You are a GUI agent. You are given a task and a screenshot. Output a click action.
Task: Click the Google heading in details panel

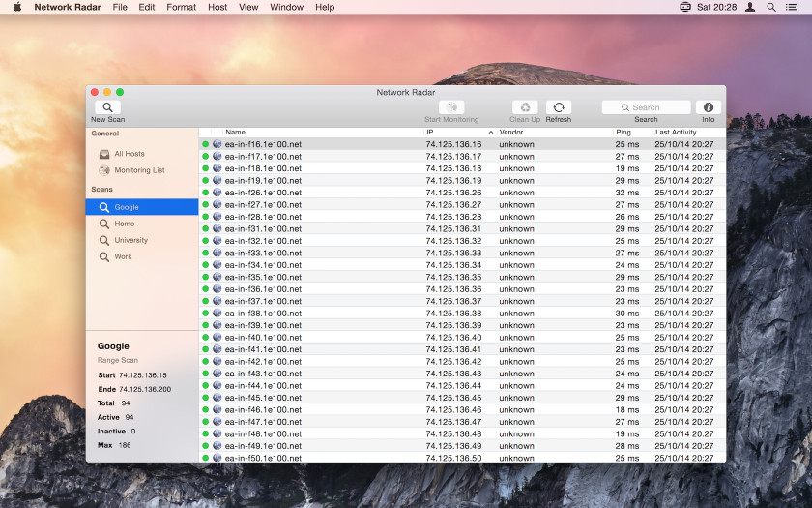pyautogui.click(x=113, y=346)
